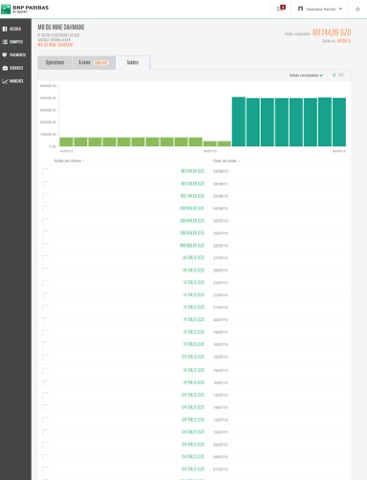Expand the Solde comptable dropdown

306,75
